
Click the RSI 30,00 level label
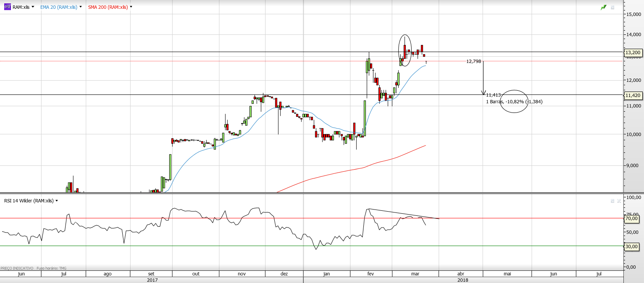pos(632,246)
